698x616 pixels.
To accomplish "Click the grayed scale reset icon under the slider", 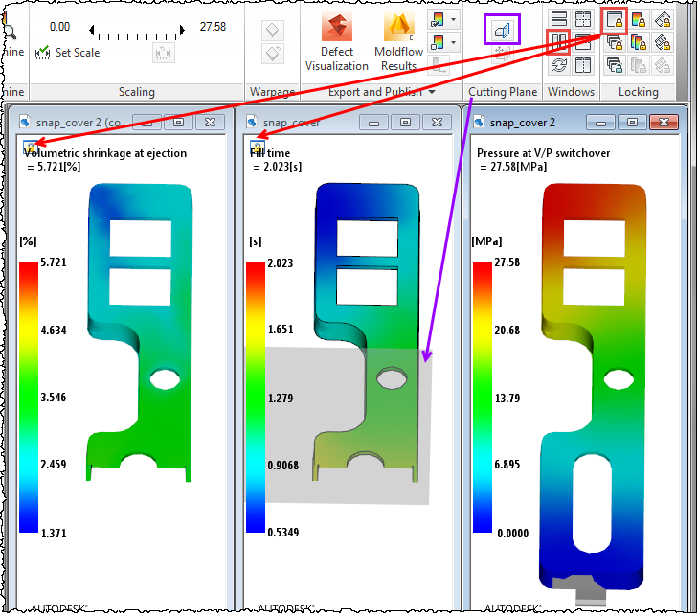I will [163, 54].
